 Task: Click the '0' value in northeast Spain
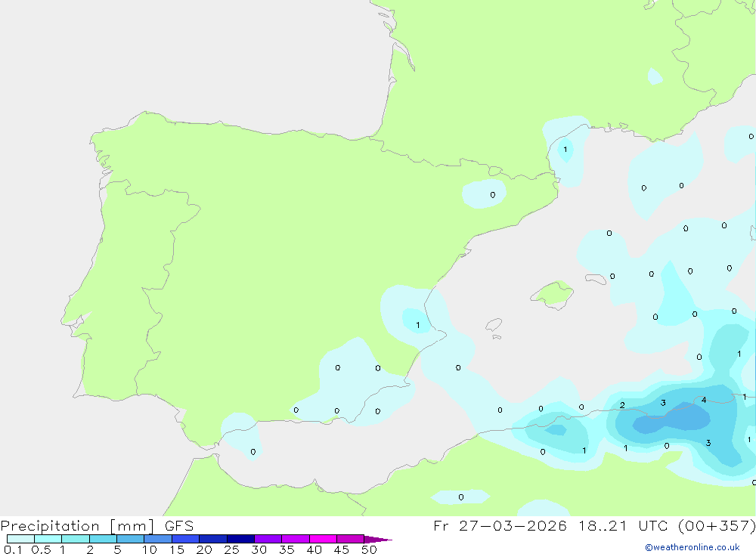point(492,195)
